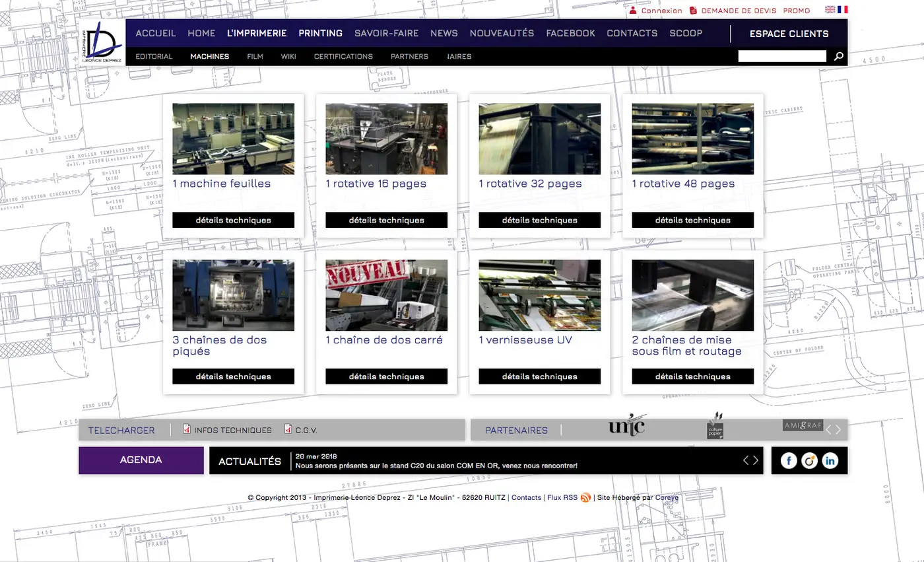Viewport: 924px width, 562px height.
Task: Switch language with the British flag
Action: point(830,10)
